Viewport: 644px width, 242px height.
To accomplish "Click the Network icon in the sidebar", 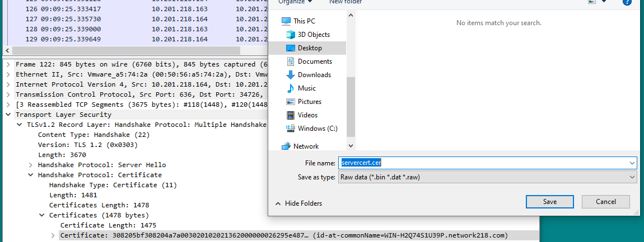I will [286, 146].
